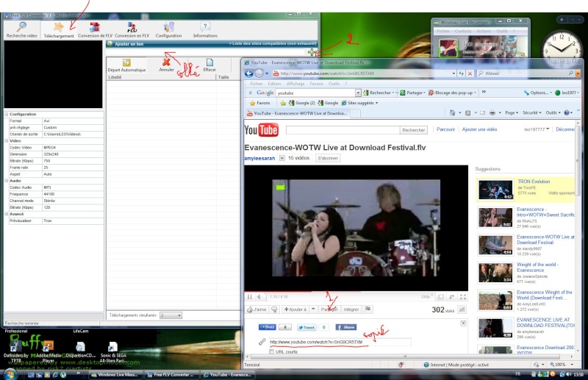Open the browser Affichage menu

point(295,84)
